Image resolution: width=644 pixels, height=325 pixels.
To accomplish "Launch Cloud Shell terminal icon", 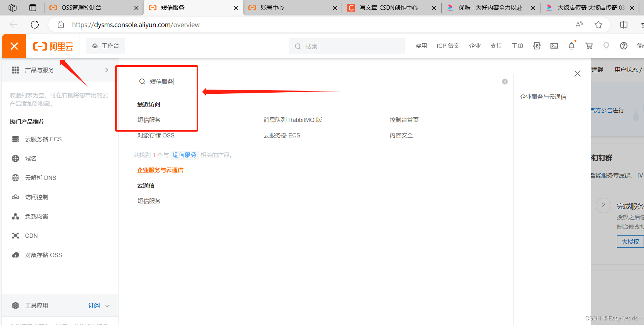I will point(554,46).
